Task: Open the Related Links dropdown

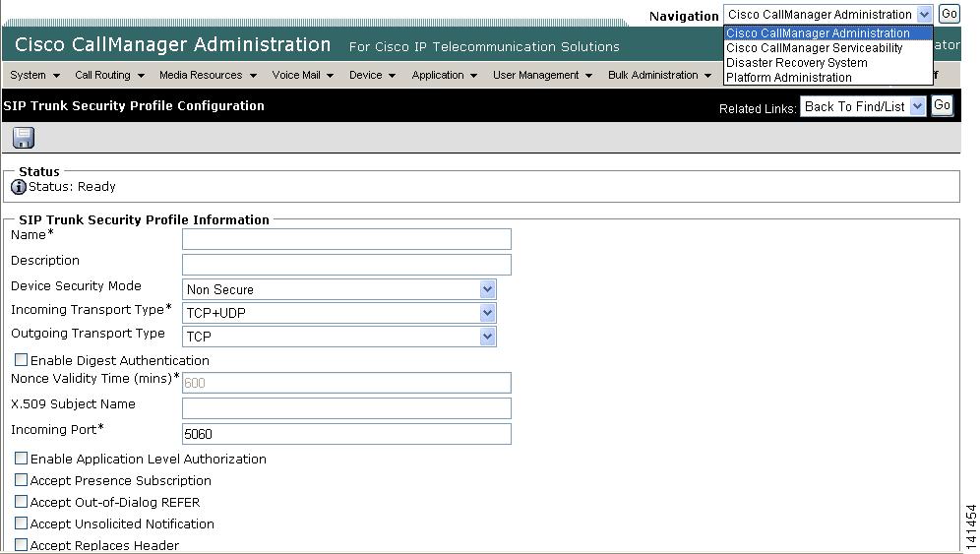Action: (863, 106)
